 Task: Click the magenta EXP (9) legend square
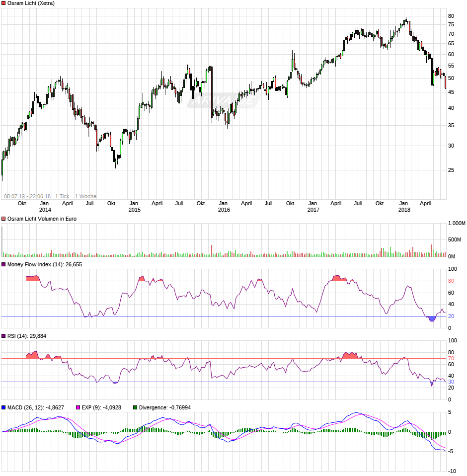(78, 408)
